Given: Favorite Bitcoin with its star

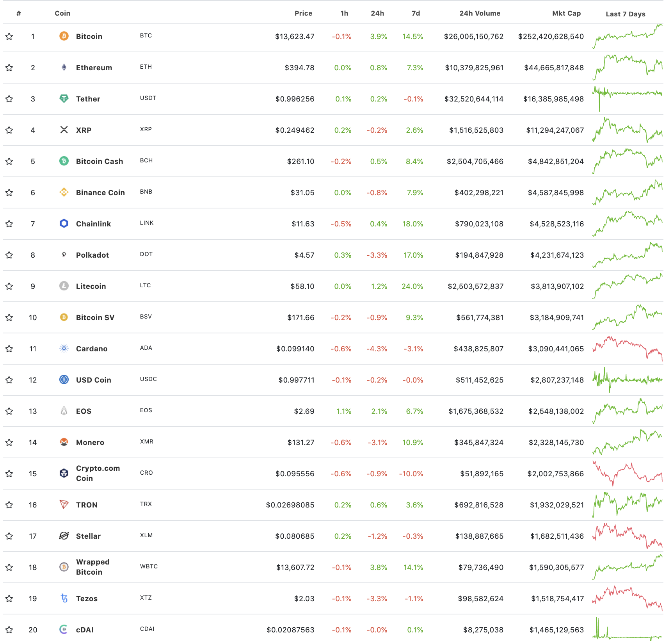Looking at the screenshot, I should click(x=9, y=36).
